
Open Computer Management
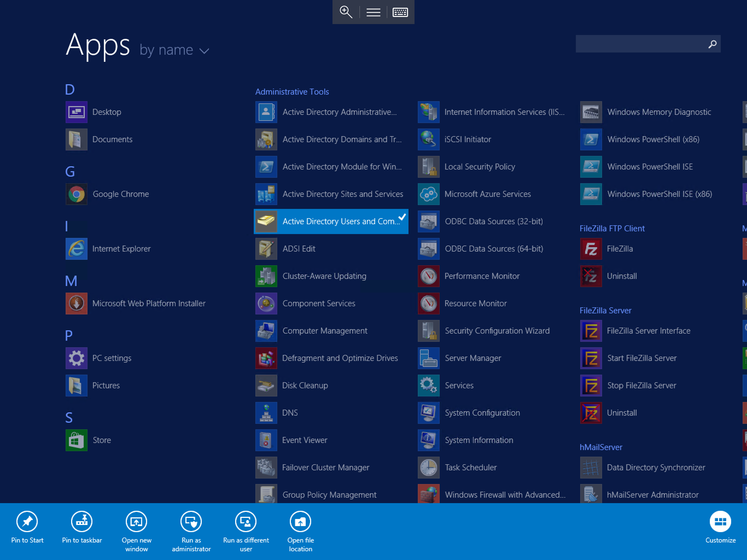(331, 331)
